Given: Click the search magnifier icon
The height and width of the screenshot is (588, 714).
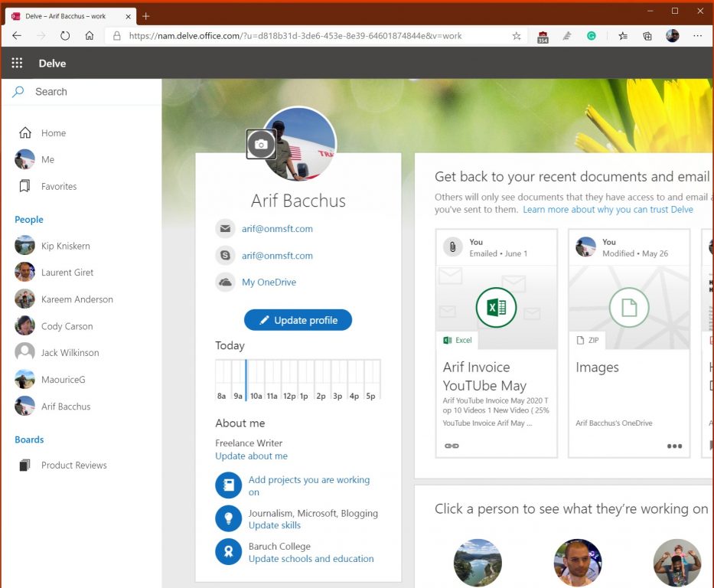Looking at the screenshot, I should (18, 92).
